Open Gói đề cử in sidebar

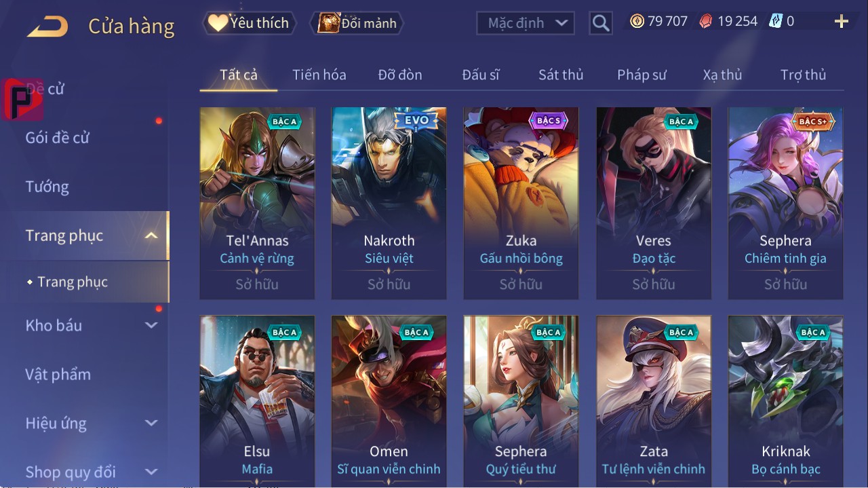[58, 138]
